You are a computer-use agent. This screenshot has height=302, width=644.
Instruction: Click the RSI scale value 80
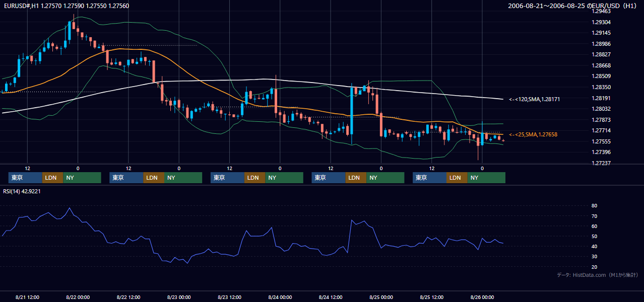pos(595,206)
